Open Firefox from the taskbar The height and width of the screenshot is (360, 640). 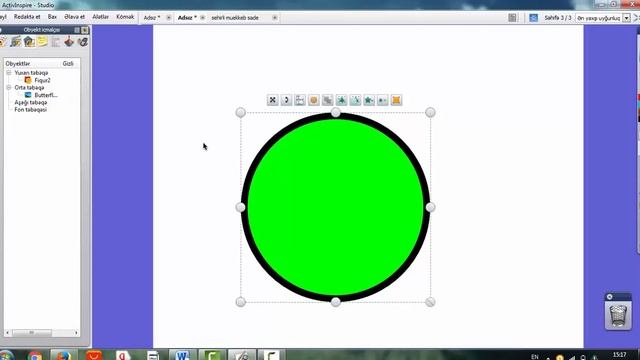[63, 355]
